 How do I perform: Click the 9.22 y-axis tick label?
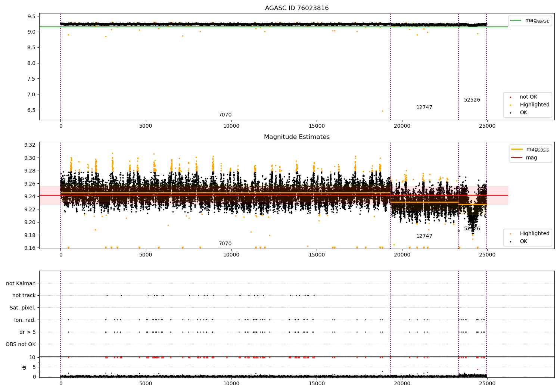(30, 209)
